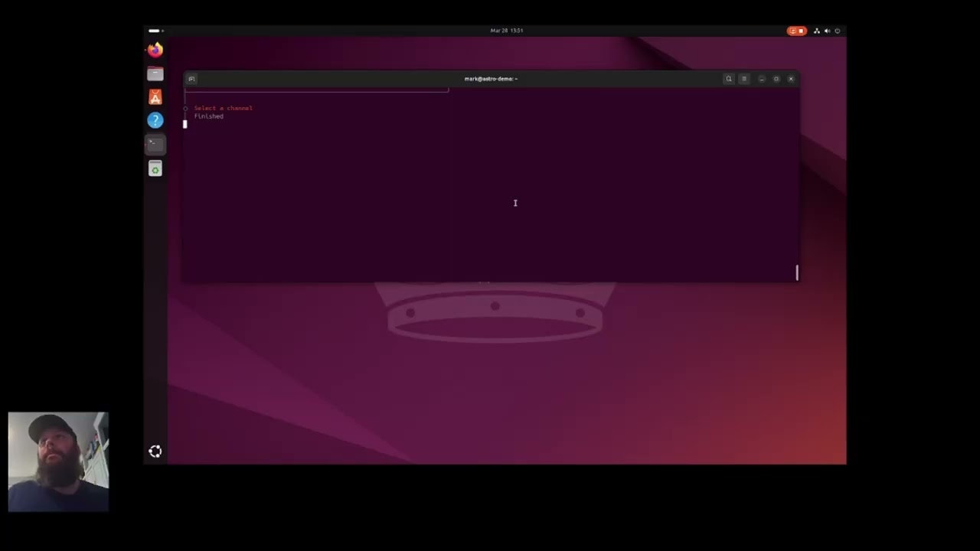Viewport: 980px width, 551px height.
Task: Open the terminal search icon
Action: 729,79
